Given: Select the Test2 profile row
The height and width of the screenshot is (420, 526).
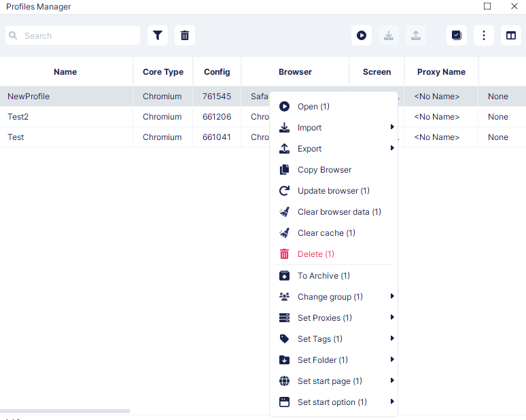Looking at the screenshot, I should pos(134,117).
